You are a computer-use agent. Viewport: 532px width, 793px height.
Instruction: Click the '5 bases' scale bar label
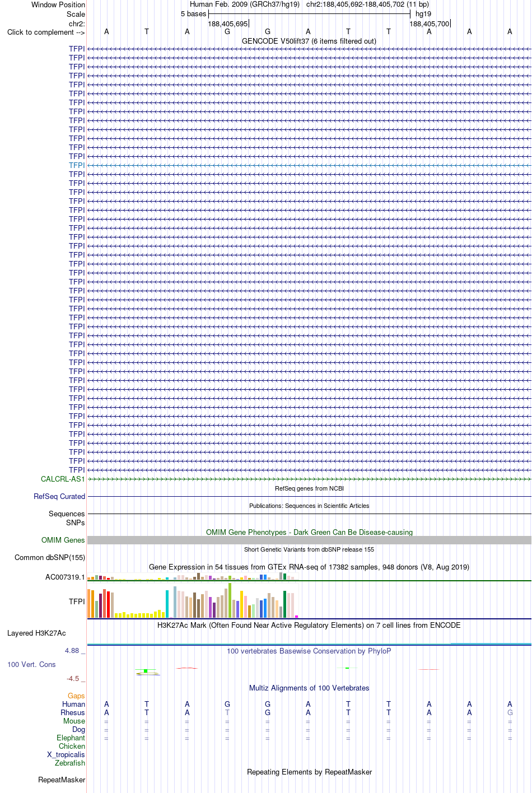193,14
